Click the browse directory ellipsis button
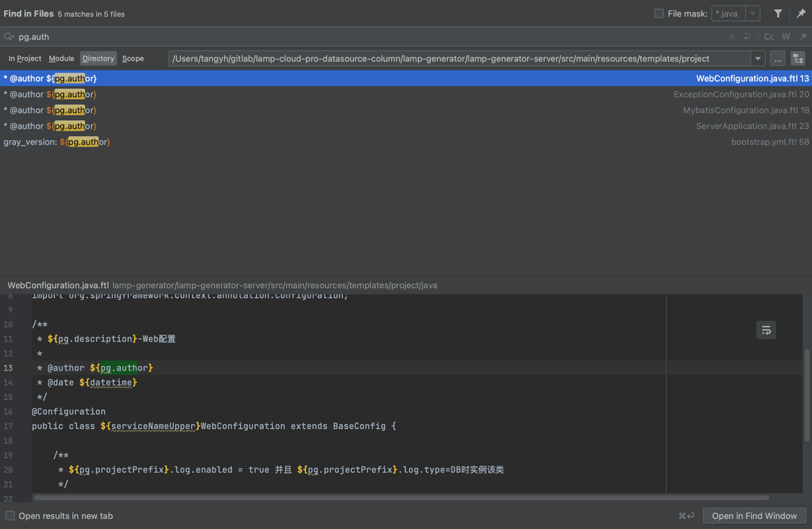This screenshot has height=529, width=812. 778,59
